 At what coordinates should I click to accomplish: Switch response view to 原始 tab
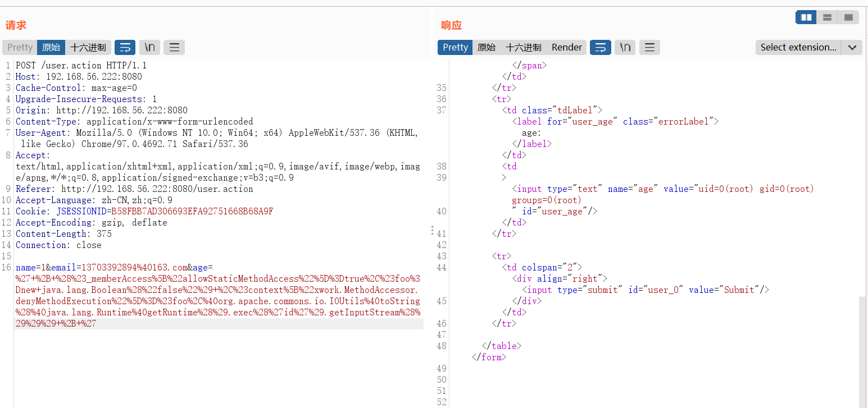tap(487, 47)
